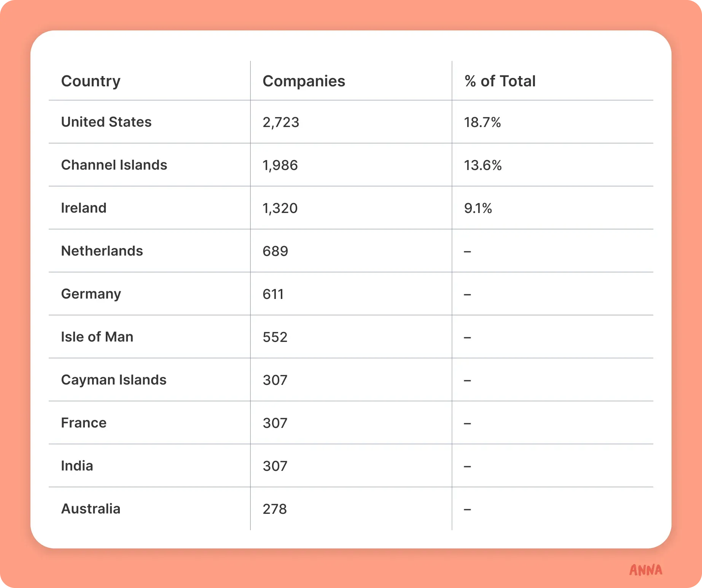Image resolution: width=702 pixels, height=588 pixels.
Task: Click France's 307 companies value
Action: coord(275,423)
